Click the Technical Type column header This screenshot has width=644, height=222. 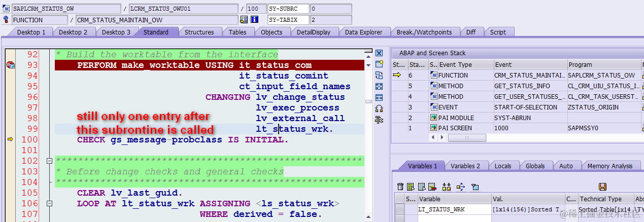[606, 199]
